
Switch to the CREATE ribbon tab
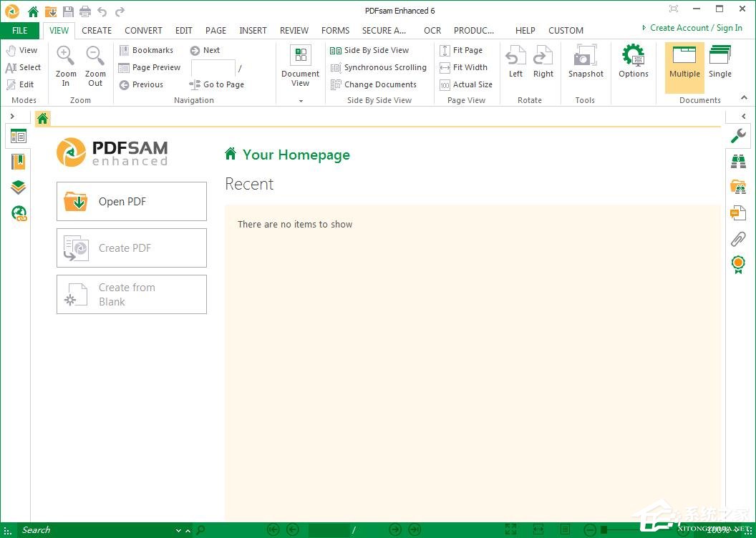click(97, 30)
